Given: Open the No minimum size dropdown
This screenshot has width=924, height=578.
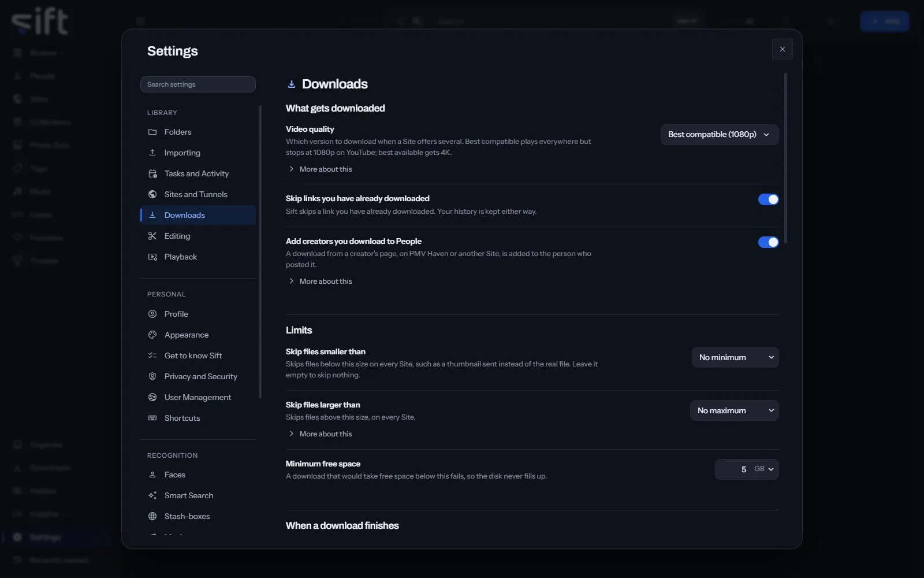Looking at the screenshot, I should pyautogui.click(x=735, y=357).
